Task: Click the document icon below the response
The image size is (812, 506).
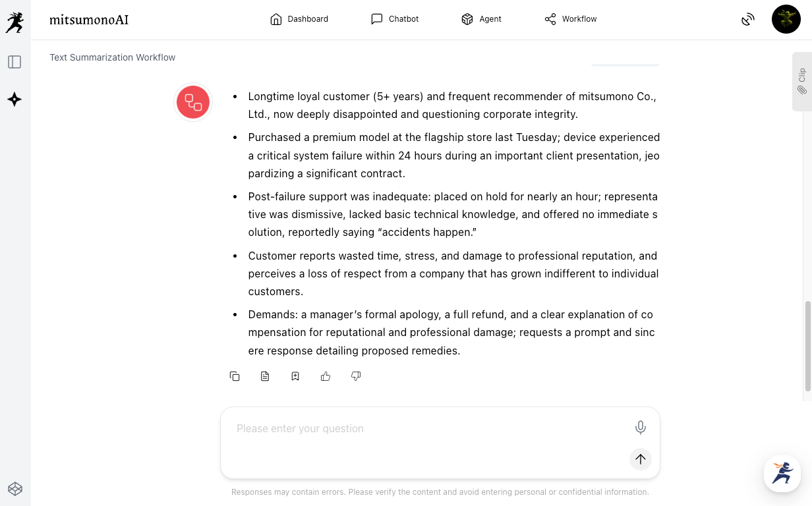Action: point(265,376)
